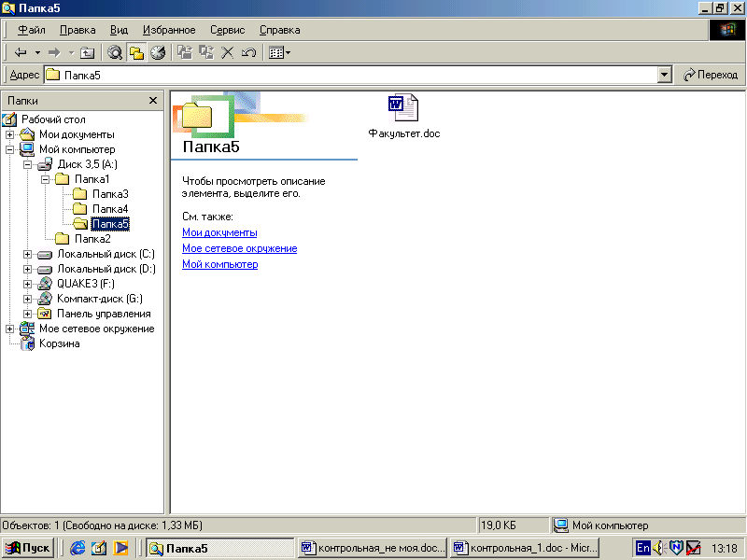
Task: Click the Copy To toolbar icon
Action: 206,52
